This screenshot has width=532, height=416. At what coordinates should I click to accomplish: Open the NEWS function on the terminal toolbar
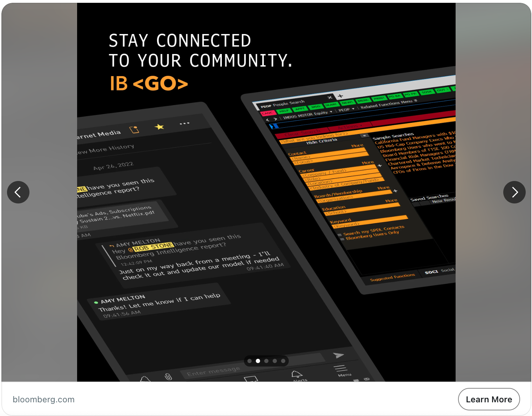347,102
